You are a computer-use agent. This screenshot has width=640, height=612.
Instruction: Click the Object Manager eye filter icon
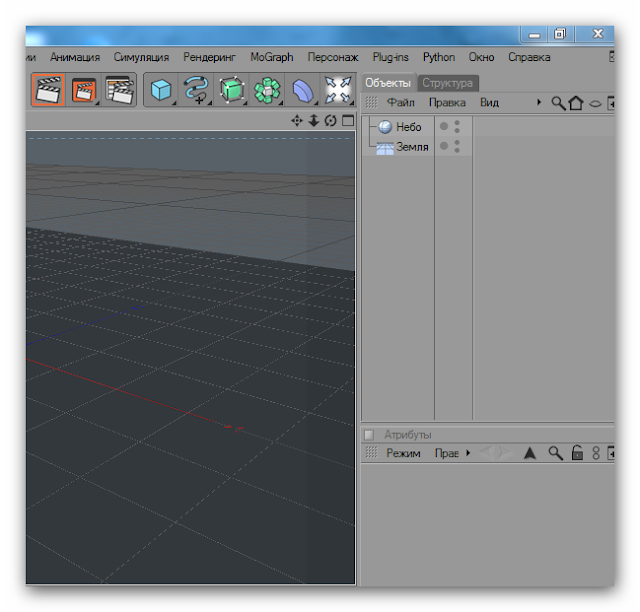point(595,103)
